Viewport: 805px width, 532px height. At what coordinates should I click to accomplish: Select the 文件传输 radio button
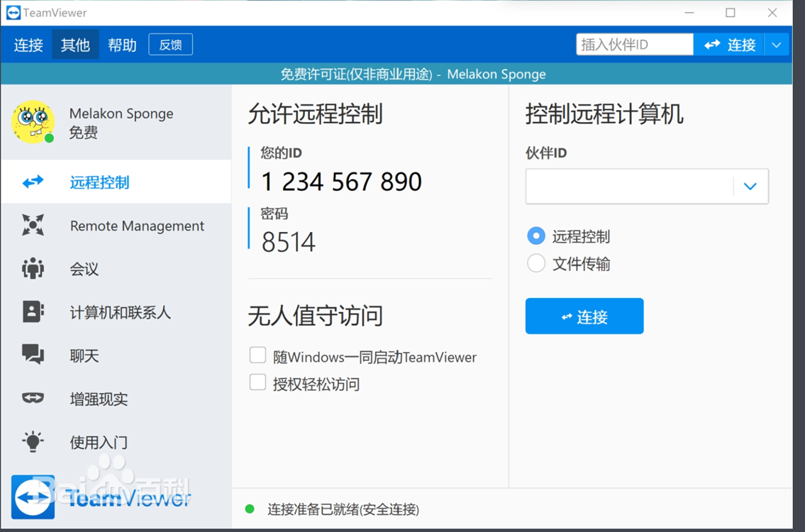[536, 263]
